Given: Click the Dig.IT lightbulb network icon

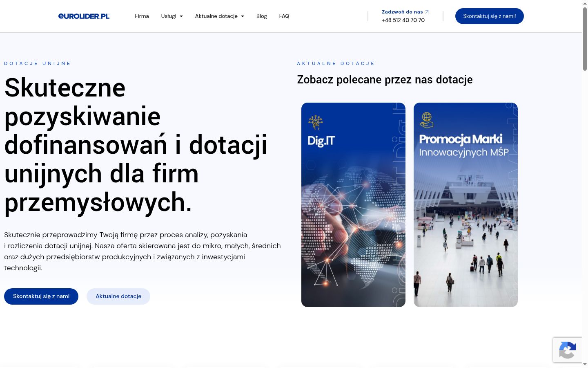Looking at the screenshot, I should pos(316,122).
